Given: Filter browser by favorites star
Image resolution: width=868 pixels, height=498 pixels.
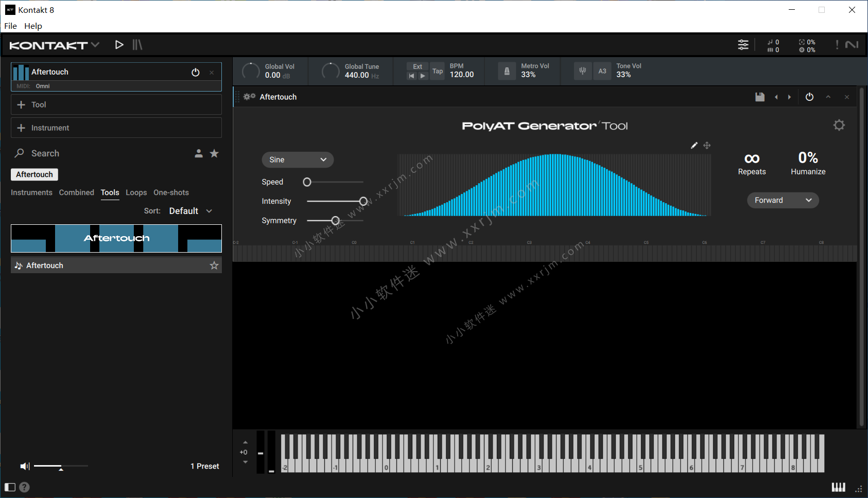Looking at the screenshot, I should (214, 153).
